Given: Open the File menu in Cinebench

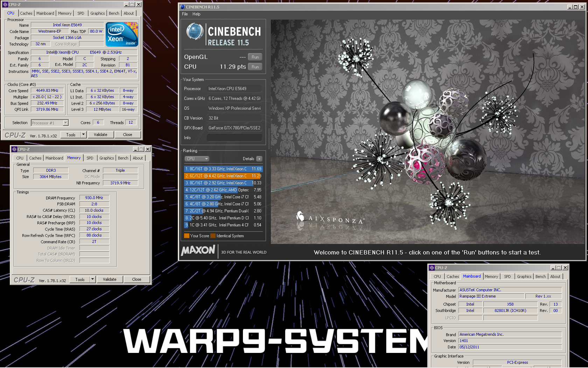Looking at the screenshot, I should pos(185,14).
